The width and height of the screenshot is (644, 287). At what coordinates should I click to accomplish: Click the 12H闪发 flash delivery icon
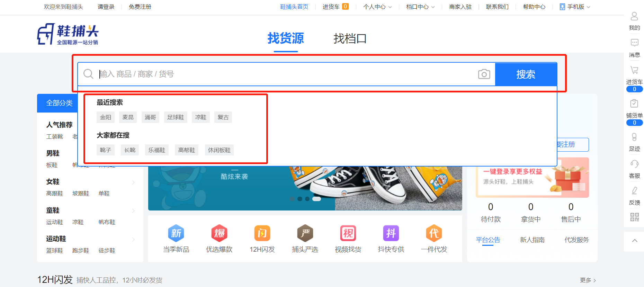(x=262, y=234)
